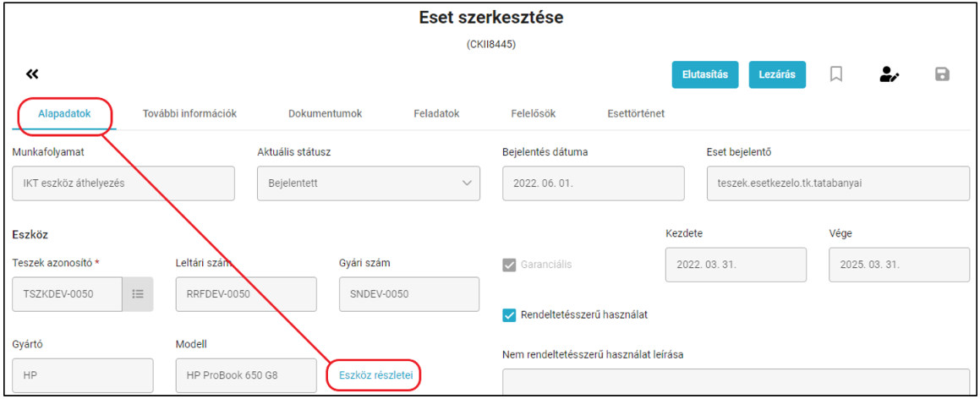Select the Alapadatok tab
This screenshot has width=980, height=399.
pyautogui.click(x=64, y=114)
